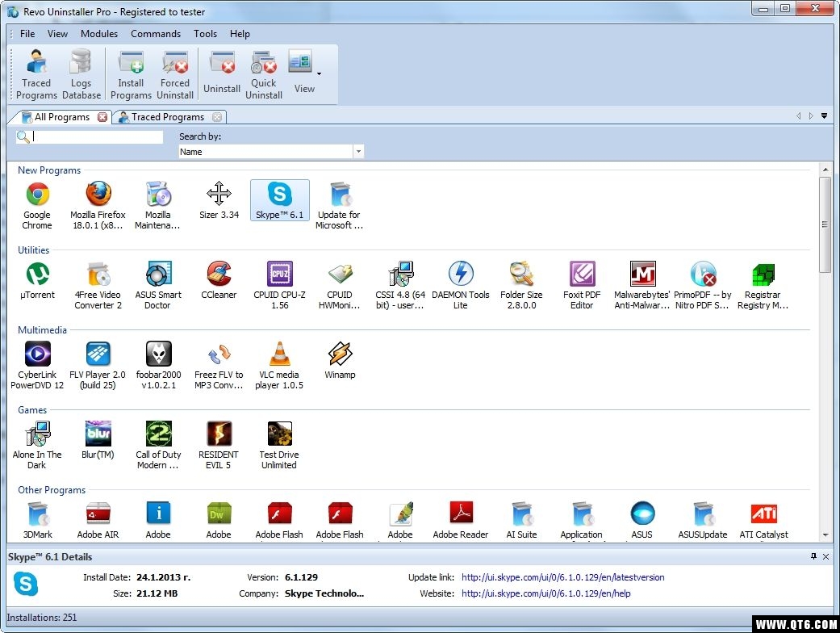Image resolution: width=840 pixels, height=633 pixels.
Task: Close the Skype 6.1 Details panel
Action: point(825,556)
